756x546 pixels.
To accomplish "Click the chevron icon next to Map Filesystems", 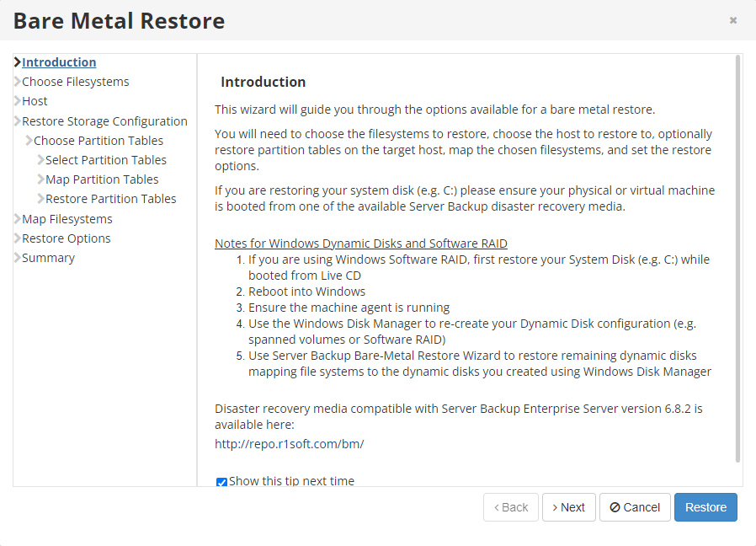I will [x=17, y=219].
